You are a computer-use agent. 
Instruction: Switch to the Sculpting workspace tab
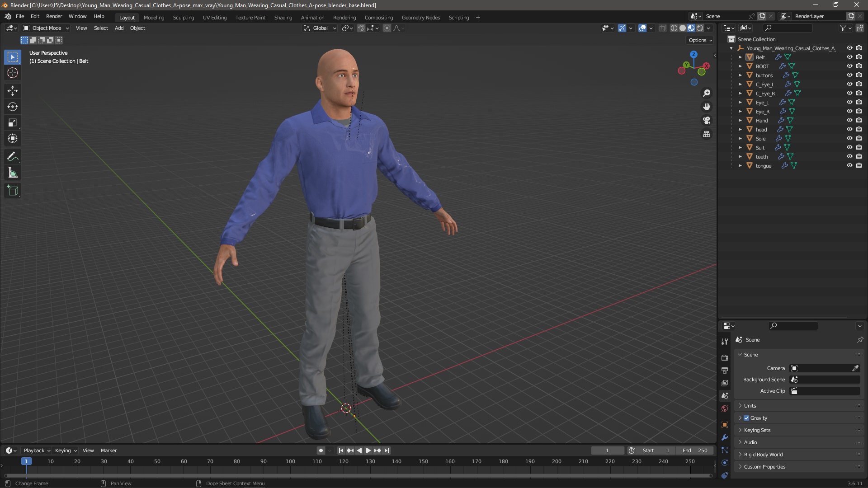point(183,18)
